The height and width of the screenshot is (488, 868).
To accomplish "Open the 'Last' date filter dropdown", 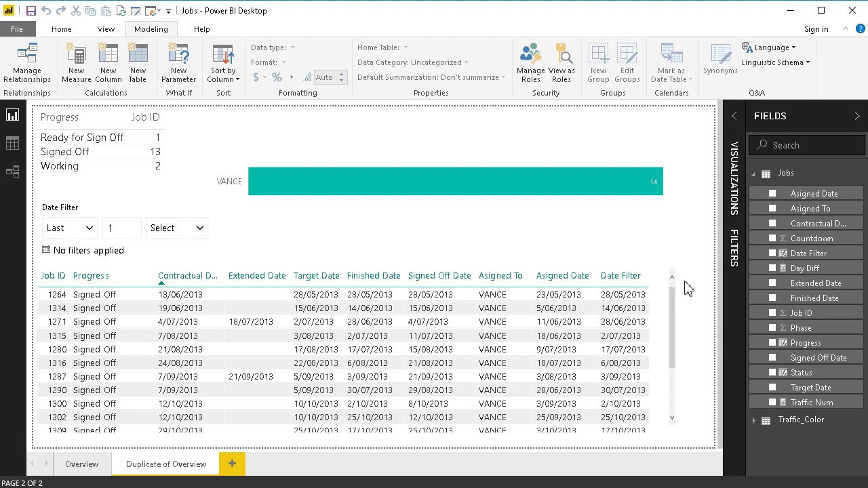I will click(70, 228).
